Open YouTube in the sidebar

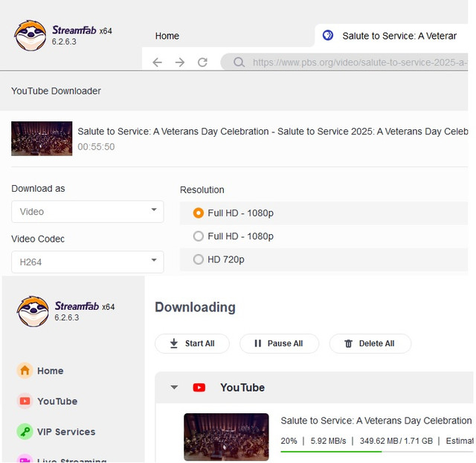[x=57, y=401]
